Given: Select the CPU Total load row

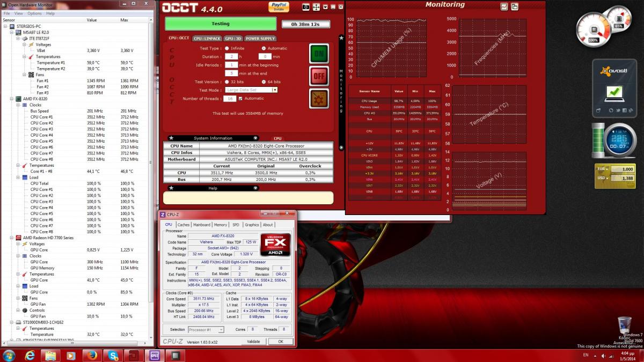Looking at the screenshot, I should [75, 183].
